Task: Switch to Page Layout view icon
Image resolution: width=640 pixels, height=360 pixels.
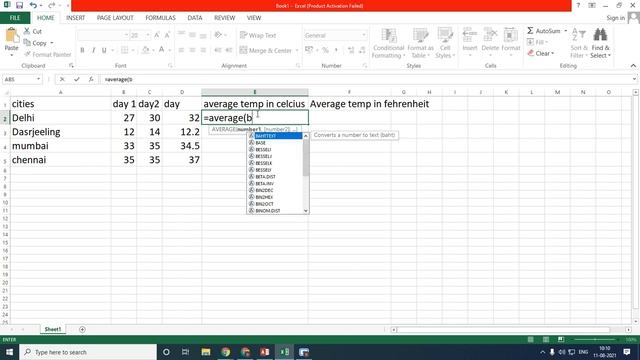Action: tap(546, 340)
